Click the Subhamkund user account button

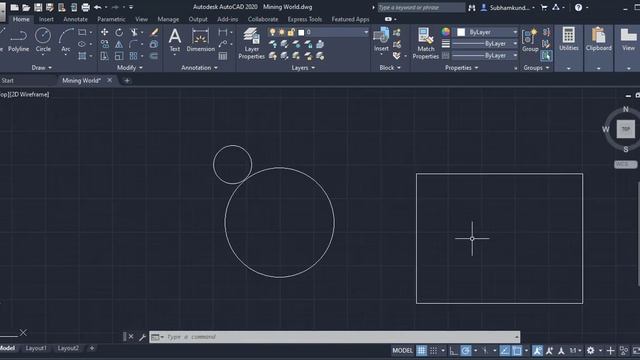(x=508, y=7)
